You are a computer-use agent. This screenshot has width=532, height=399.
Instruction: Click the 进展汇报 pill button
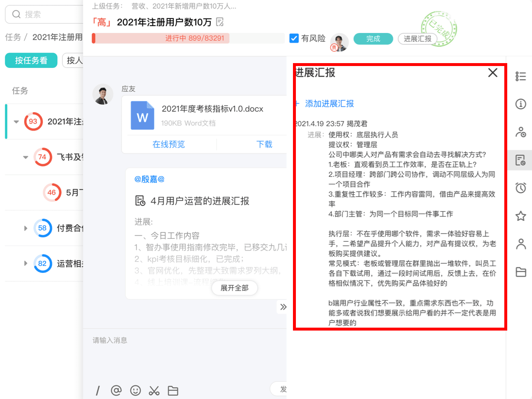click(x=417, y=39)
